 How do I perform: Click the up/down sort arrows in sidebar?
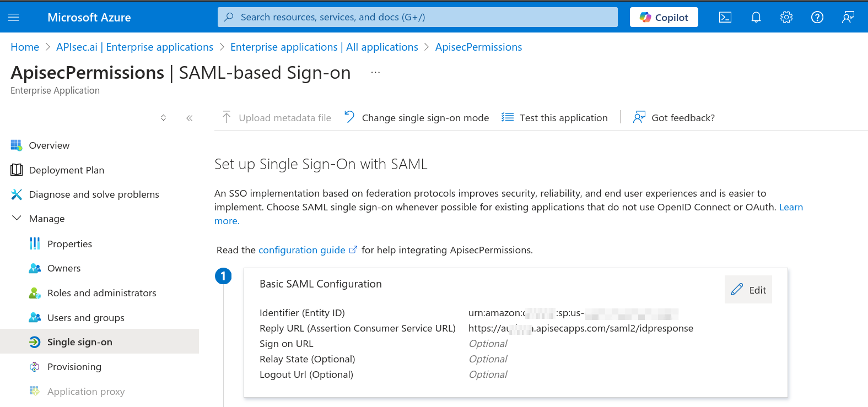(x=164, y=118)
